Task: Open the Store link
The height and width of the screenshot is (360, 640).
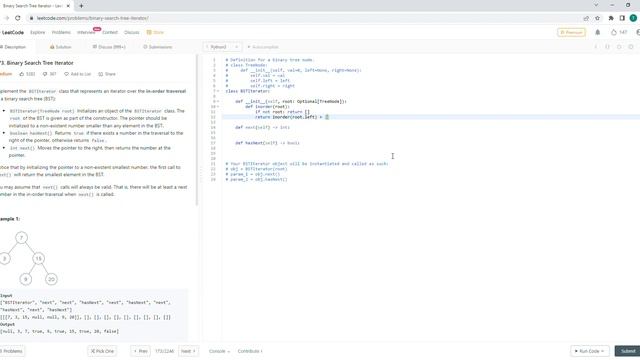Action: coord(155,32)
